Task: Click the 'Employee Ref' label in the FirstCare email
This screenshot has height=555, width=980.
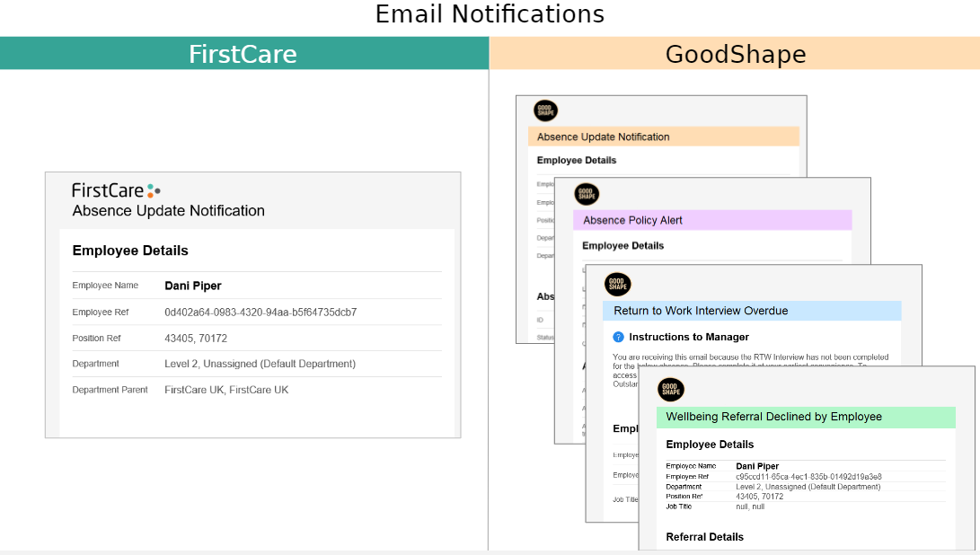Action: pos(100,312)
